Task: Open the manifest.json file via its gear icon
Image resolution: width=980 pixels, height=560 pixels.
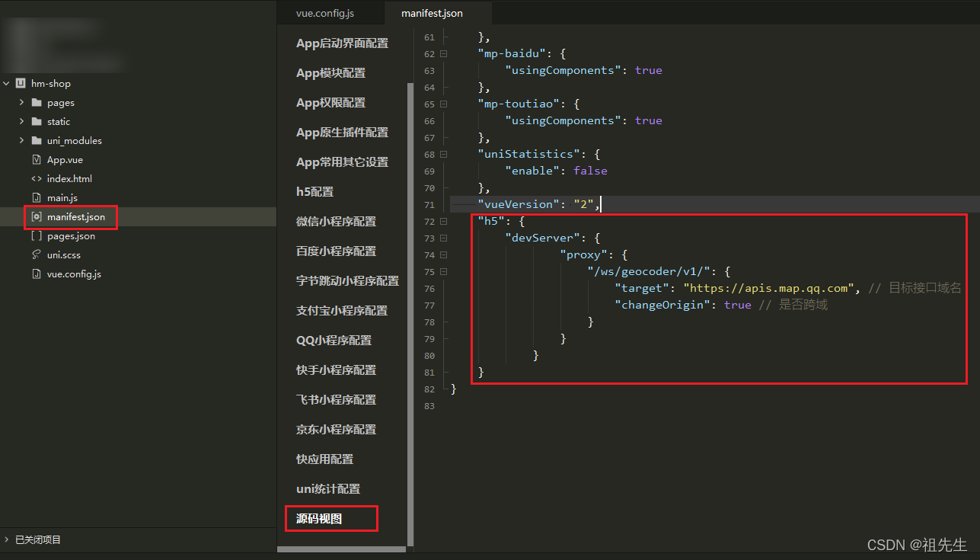Action: [x=35, y=217]
